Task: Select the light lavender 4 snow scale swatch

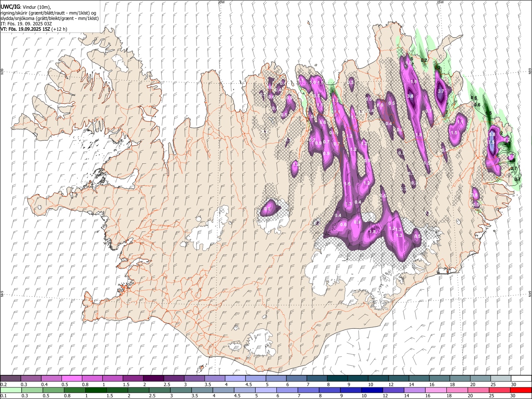Action: 235,379
